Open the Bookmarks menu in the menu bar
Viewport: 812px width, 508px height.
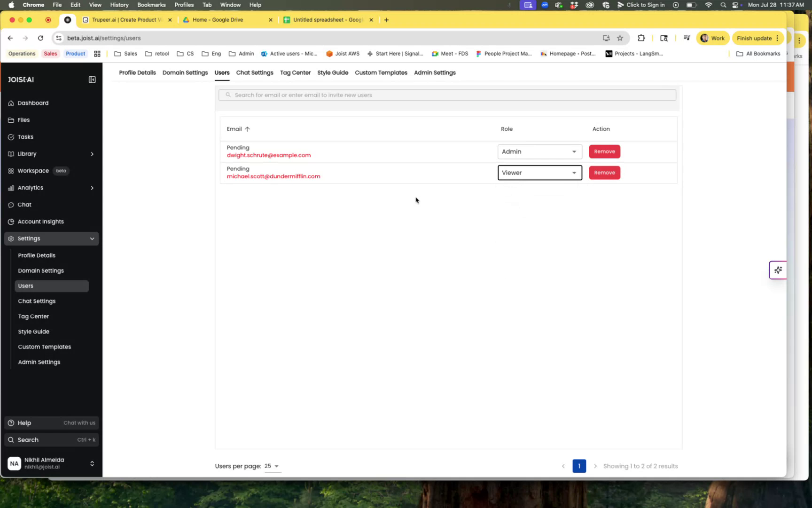pos(151,5)
